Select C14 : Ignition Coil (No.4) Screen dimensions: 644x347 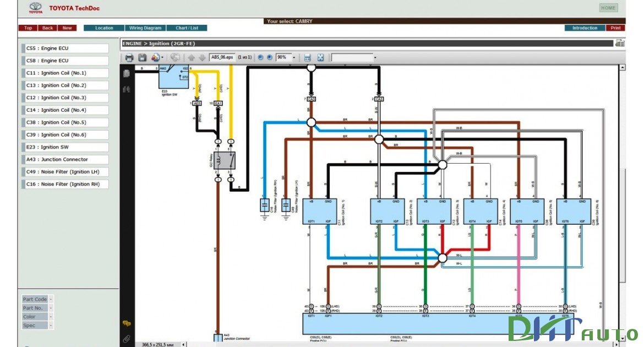tap(65, 110)
